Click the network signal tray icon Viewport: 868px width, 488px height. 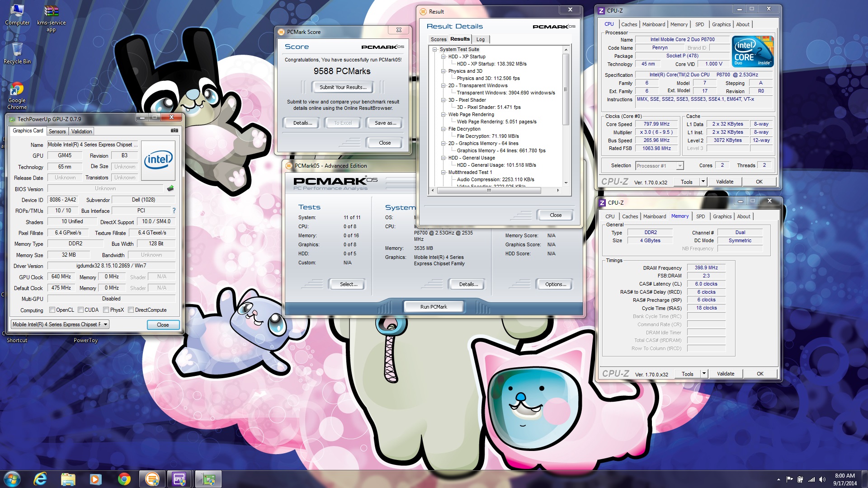[811, 479]
